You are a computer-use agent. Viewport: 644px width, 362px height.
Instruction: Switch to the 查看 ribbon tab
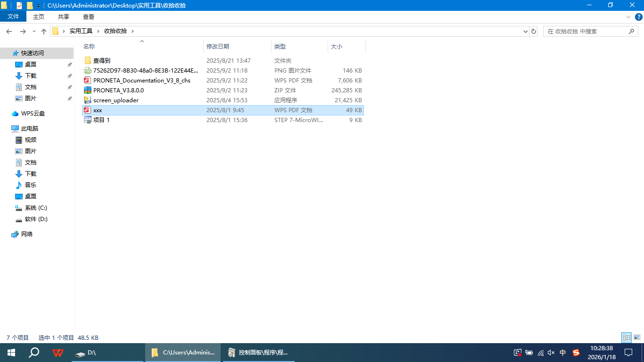click(89, 16)
